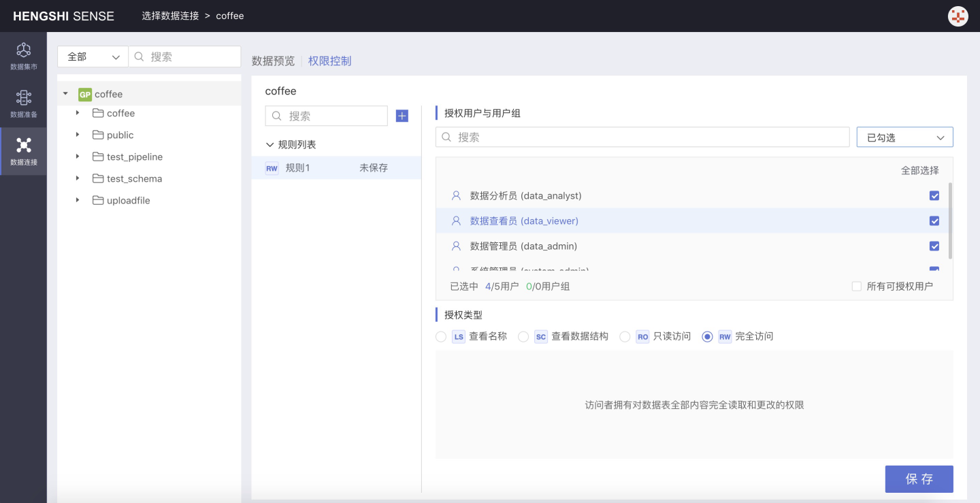The height and width of the screenshot is (503, 980).
Task: Click the GP coffee connection icon
Action: coord(85,95)
